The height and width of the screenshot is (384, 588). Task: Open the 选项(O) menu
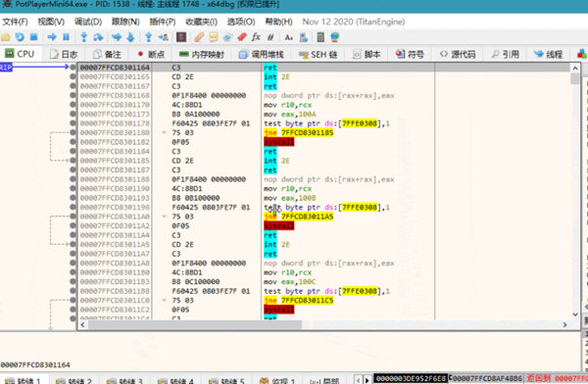click(x=241, y=22)
